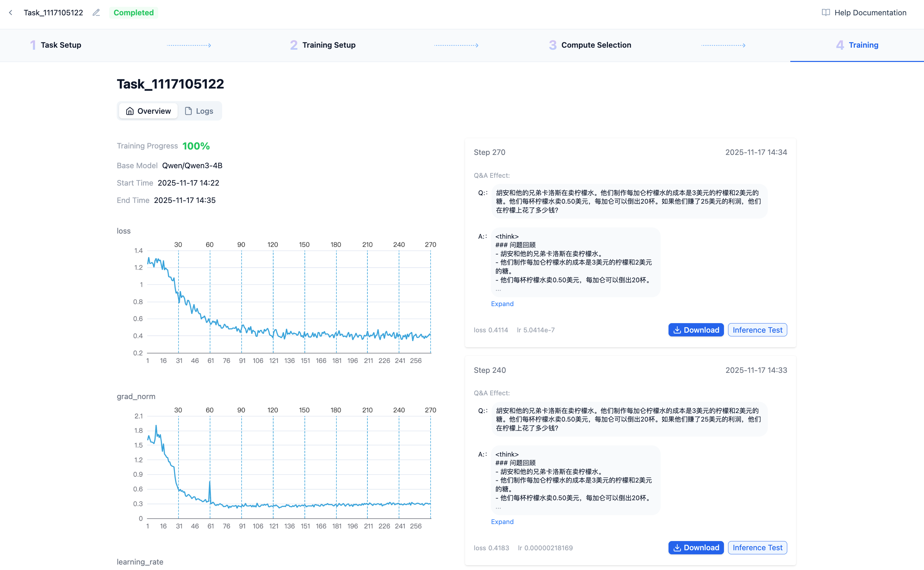Open the Help Documentation link
The height and width of the screenshot is (570, 924).
pos(870,13)
